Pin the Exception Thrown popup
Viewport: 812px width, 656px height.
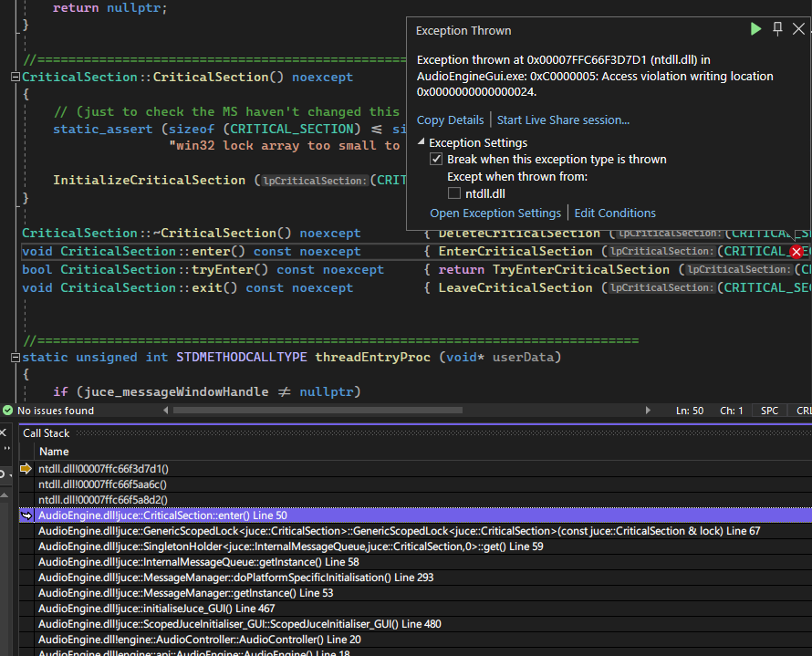(x=777, y=29)
